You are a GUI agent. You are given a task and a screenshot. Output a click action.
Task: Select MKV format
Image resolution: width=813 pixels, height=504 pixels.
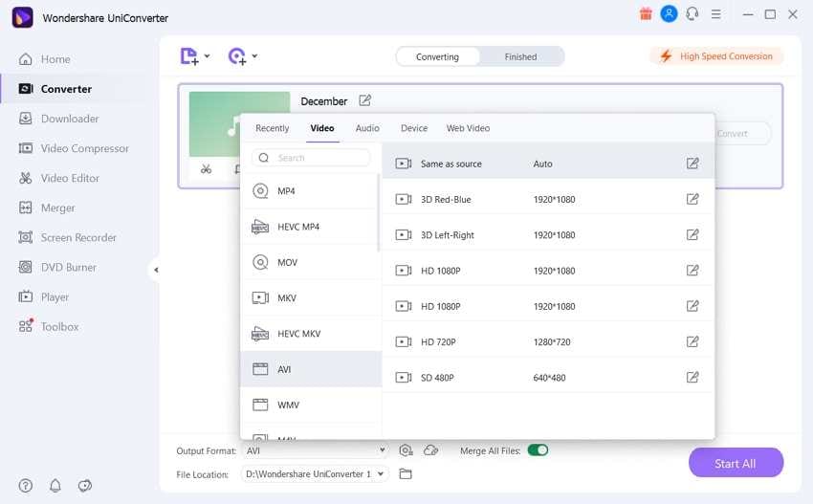coord(311,298)
